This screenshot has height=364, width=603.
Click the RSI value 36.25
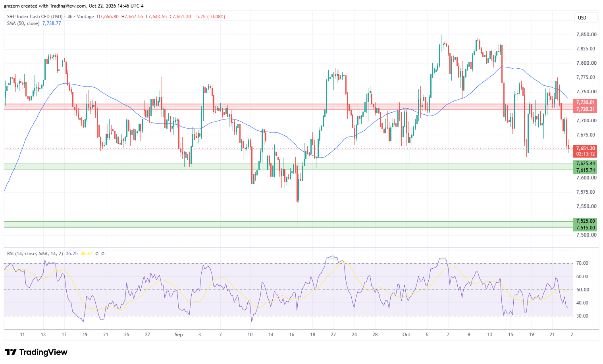[x=72, y=254]
